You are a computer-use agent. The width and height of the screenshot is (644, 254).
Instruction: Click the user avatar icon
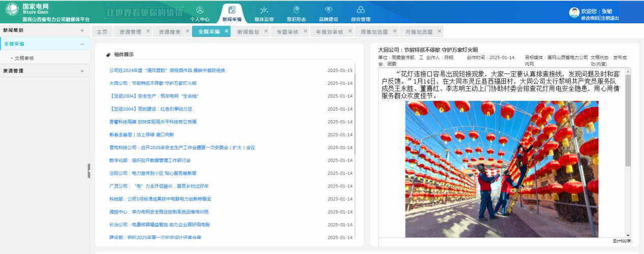click(x=574, y=12)
